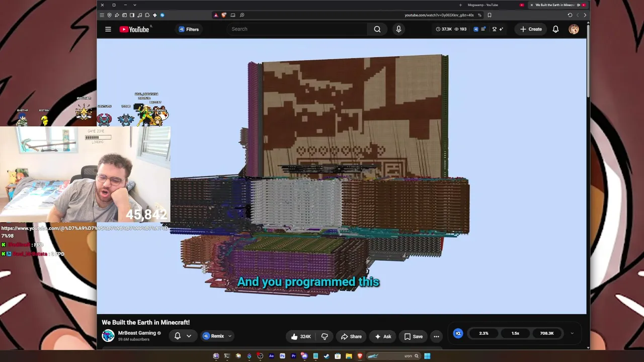Open the MrBeast Gaming channel name link
Viewport: 644px width, 362px height.
137,333
